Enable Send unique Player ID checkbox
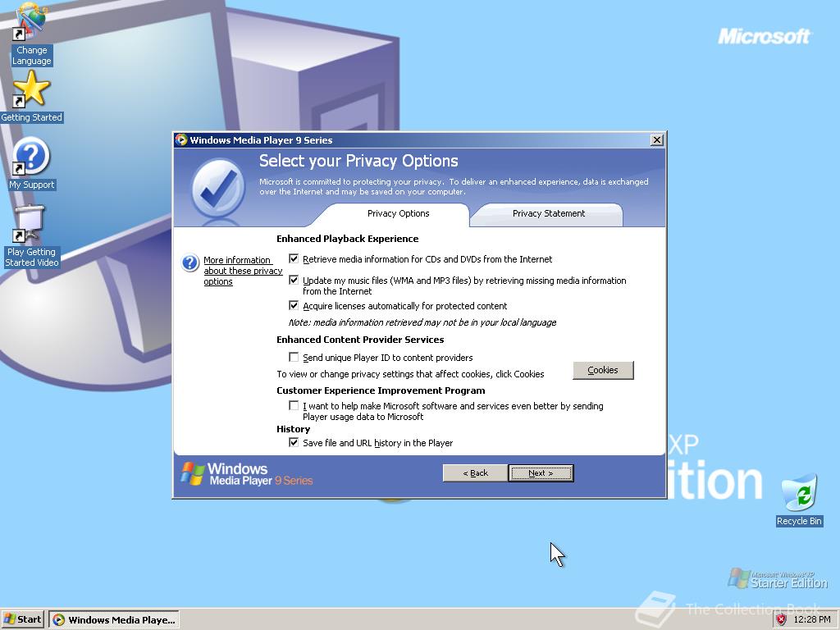Screen dimensions: 840x630 (x=294, y=357)
